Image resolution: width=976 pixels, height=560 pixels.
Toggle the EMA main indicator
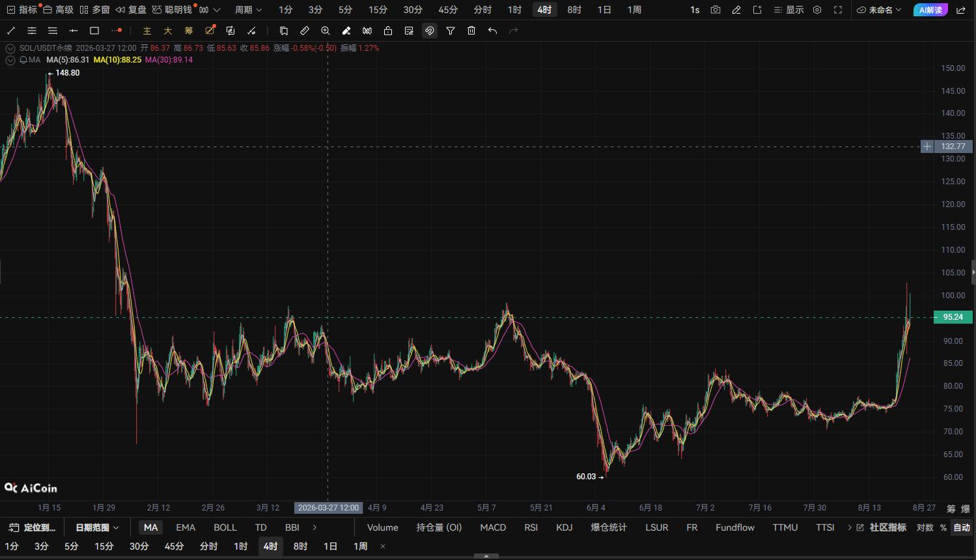[186, 527]
